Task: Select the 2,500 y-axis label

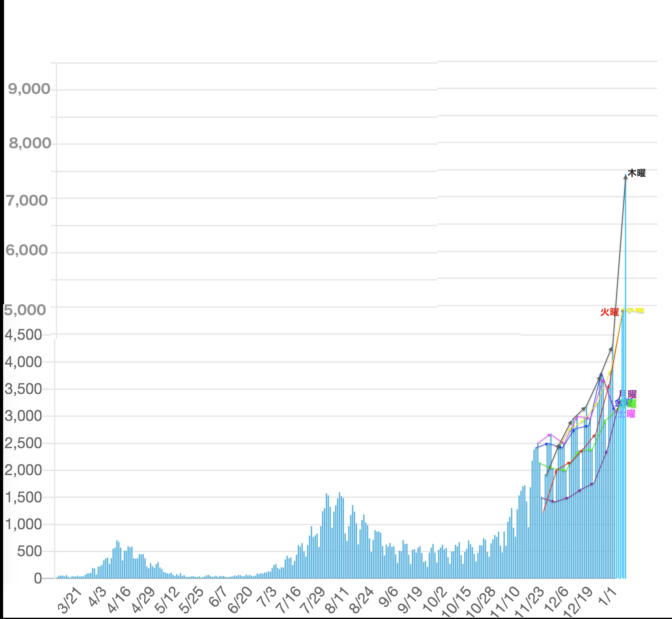Action: (x=23, y=443)
